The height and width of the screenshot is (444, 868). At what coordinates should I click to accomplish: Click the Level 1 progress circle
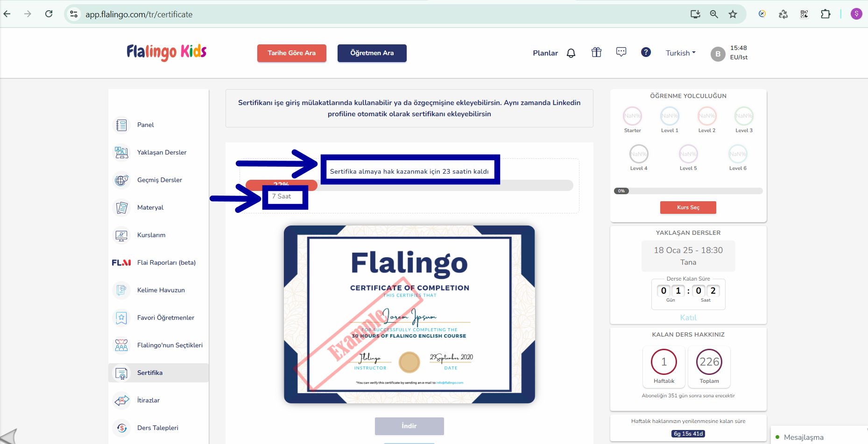(670, 116)
